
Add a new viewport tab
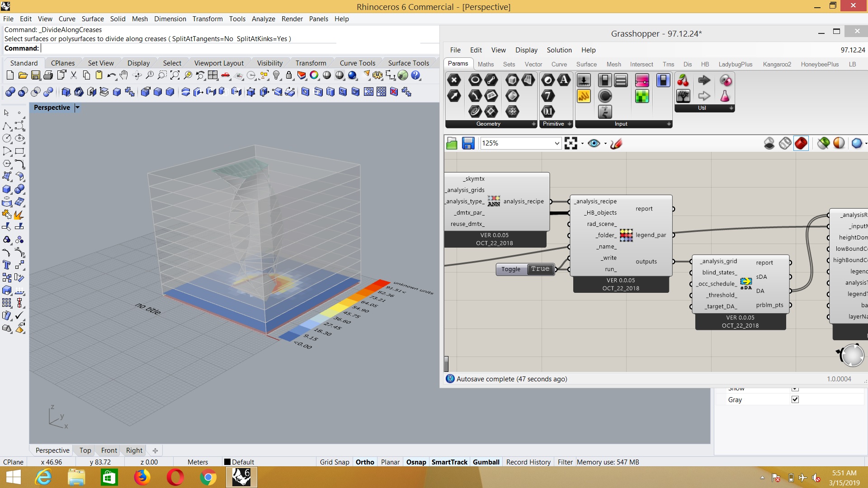155,450
